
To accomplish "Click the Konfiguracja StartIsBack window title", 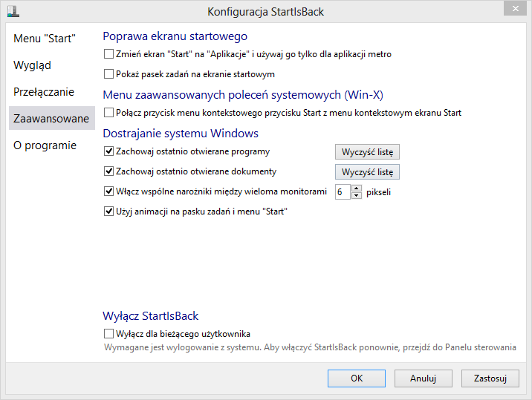I will 266,12.
